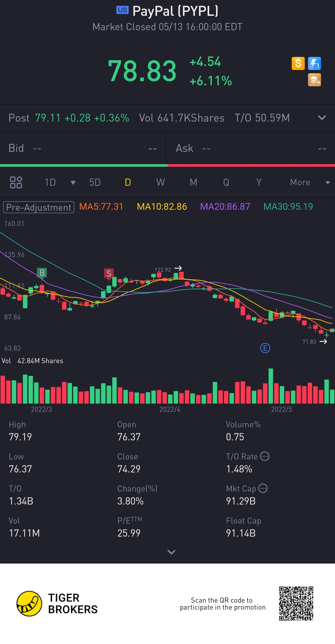
Task: Tap the yellow dollar sign icon
Action: [x=298, y=63]
